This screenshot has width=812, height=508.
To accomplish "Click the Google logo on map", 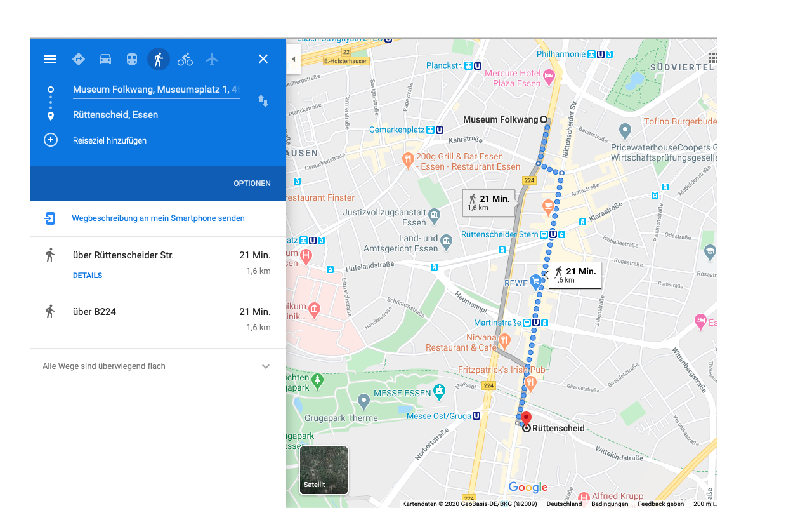I will (x=528, y=488).
